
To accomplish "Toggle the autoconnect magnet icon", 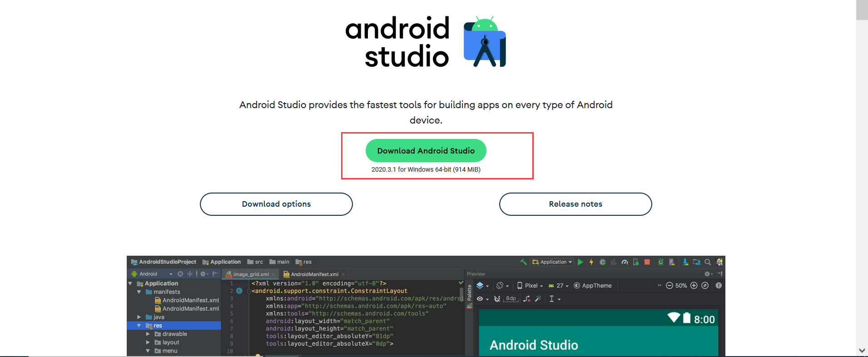I will 497,299.
